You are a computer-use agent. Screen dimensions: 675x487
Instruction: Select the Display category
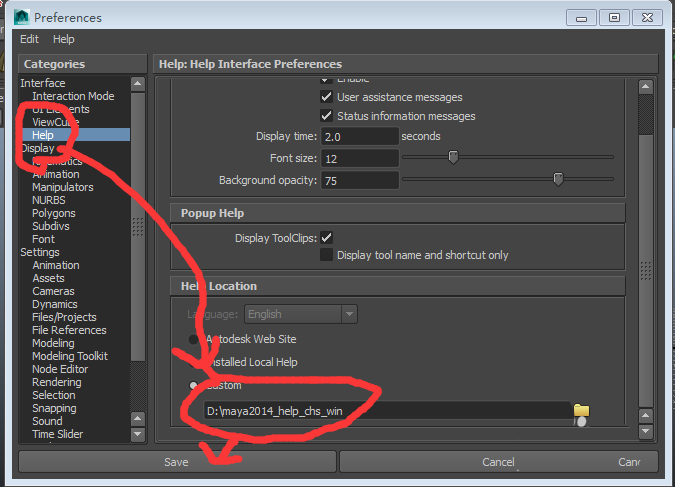(38, 148)
